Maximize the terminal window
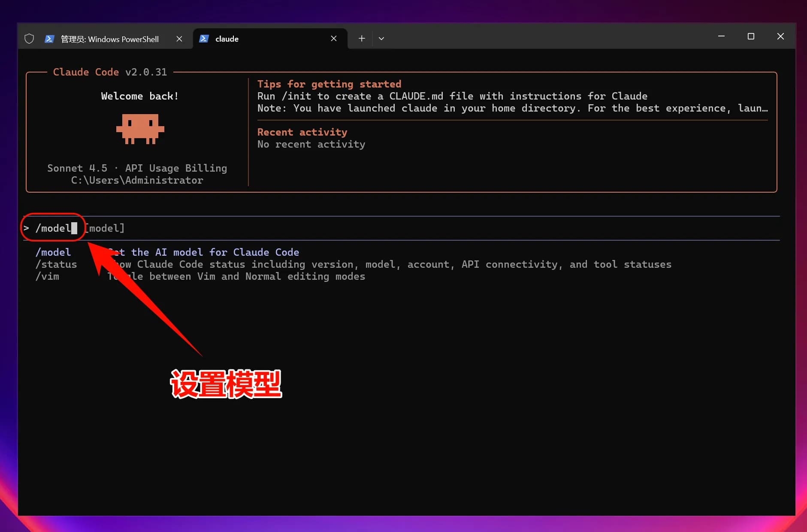Image resolution: width=807 pixels, height=532 pixels. tap(751, 36)
